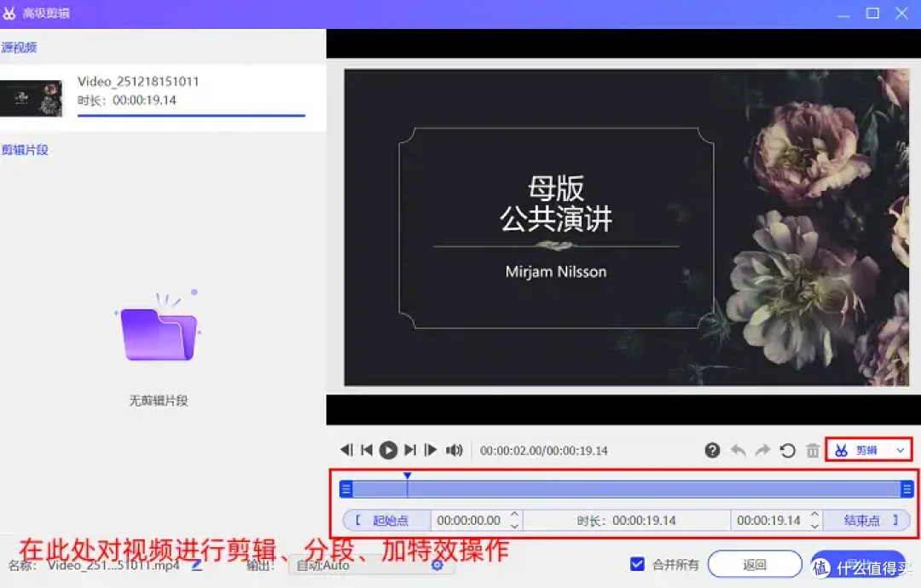Click the Video_251218151011 file name
The width and height of the screenshot is (921, 588).
pos(138,82)
